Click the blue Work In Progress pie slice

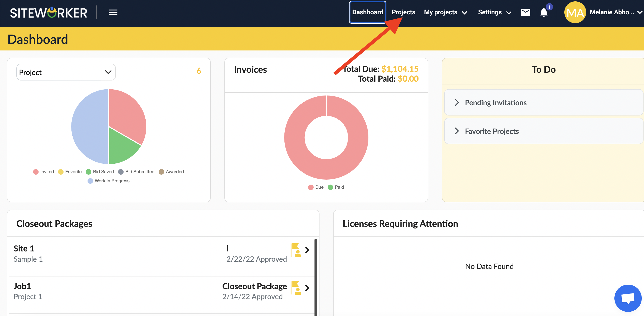(x=90, y=127)
